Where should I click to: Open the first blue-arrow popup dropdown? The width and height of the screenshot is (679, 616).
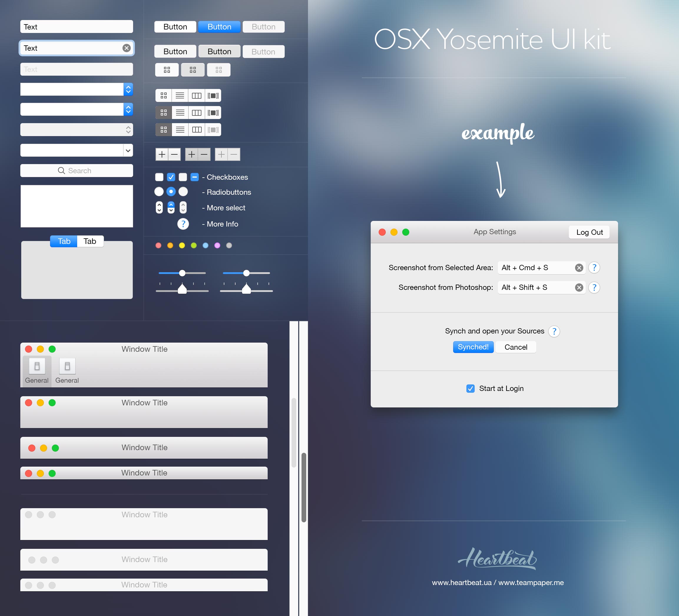coord(128,89)
